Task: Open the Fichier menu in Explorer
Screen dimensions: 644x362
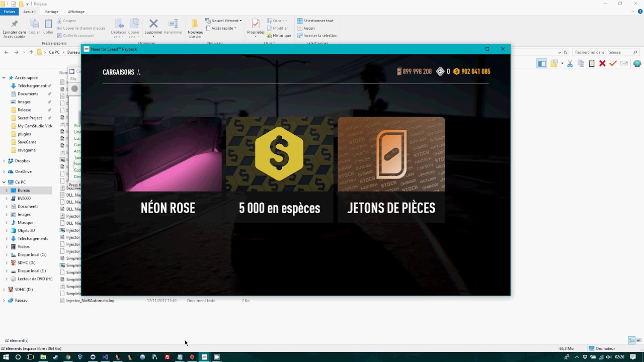Action: coord(10,12)
